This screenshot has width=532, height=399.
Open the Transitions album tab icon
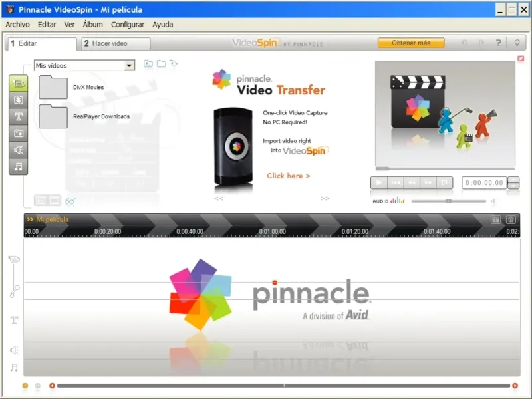19,100
